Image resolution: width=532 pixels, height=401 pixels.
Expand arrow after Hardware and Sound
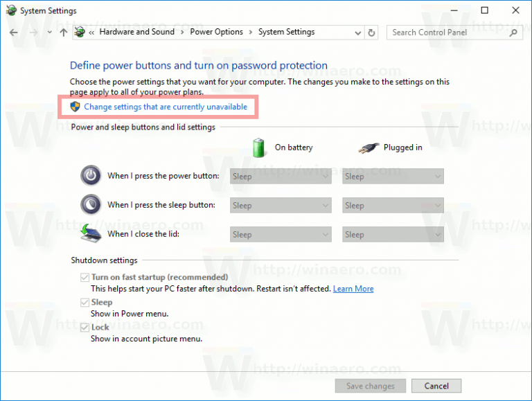[x=182, y=33]
